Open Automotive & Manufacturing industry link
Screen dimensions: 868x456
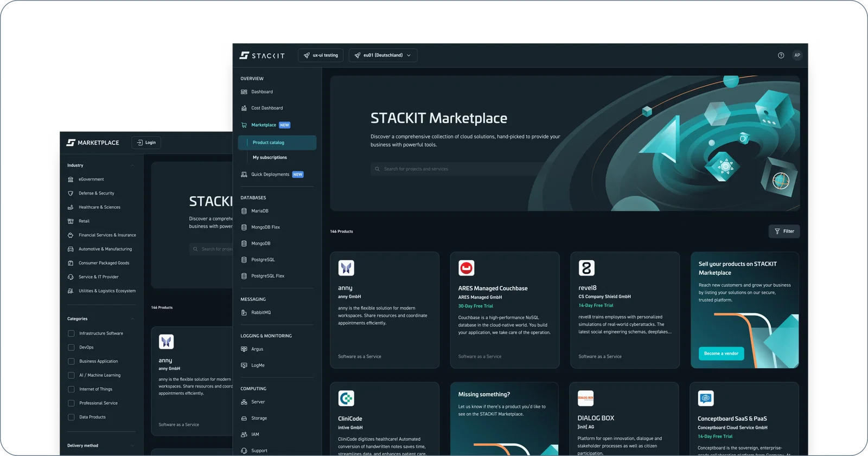click(105, 249)
